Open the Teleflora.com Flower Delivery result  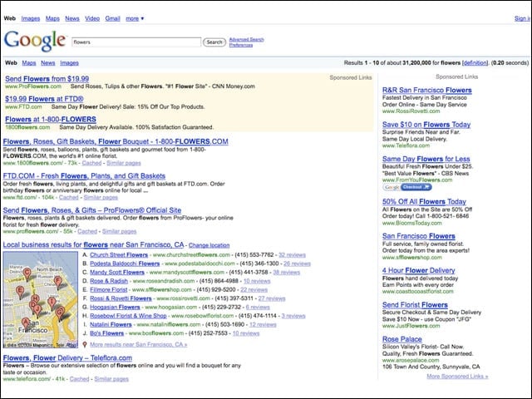coord(67,358)
